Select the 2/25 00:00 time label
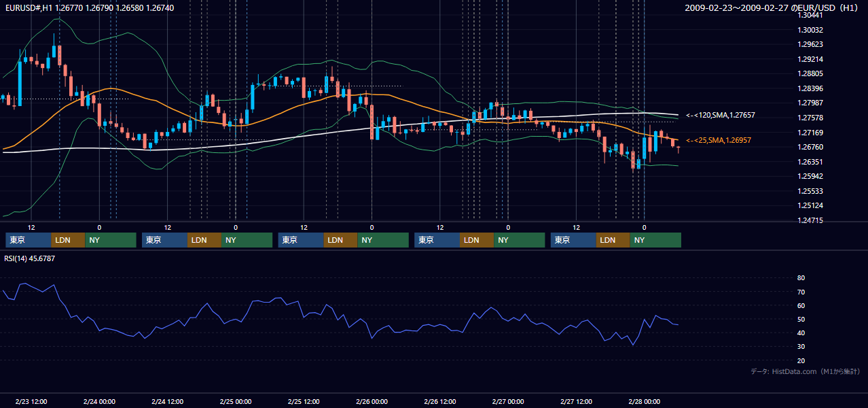The width and height of the screenshot is (868, 408). pos(236,402)
